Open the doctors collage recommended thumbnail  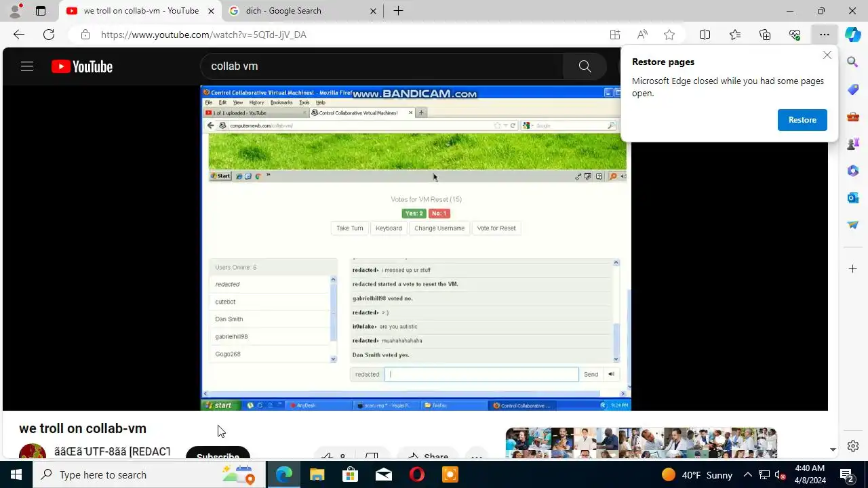(x=641, y=443)
